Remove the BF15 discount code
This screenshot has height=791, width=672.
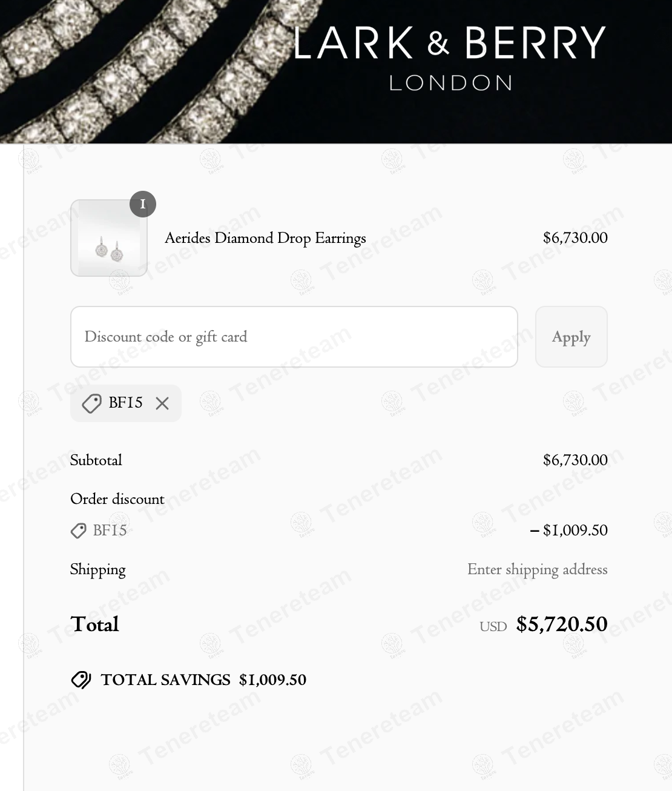click(x=162, y=403)
